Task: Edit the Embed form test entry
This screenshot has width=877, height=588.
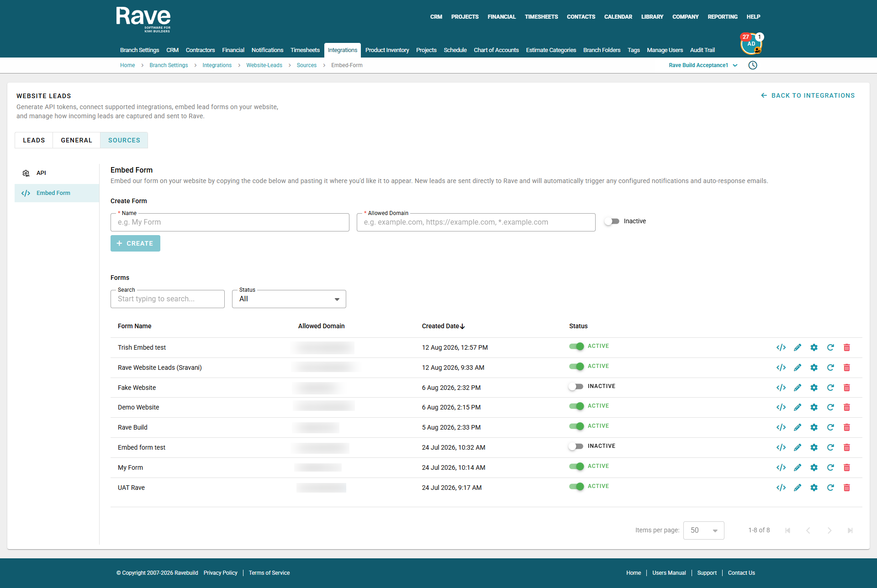Action: click(798, 447)
